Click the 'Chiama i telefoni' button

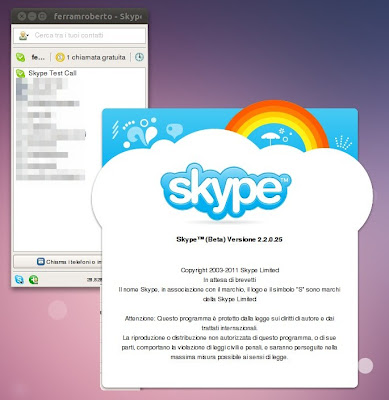[57, 262]
